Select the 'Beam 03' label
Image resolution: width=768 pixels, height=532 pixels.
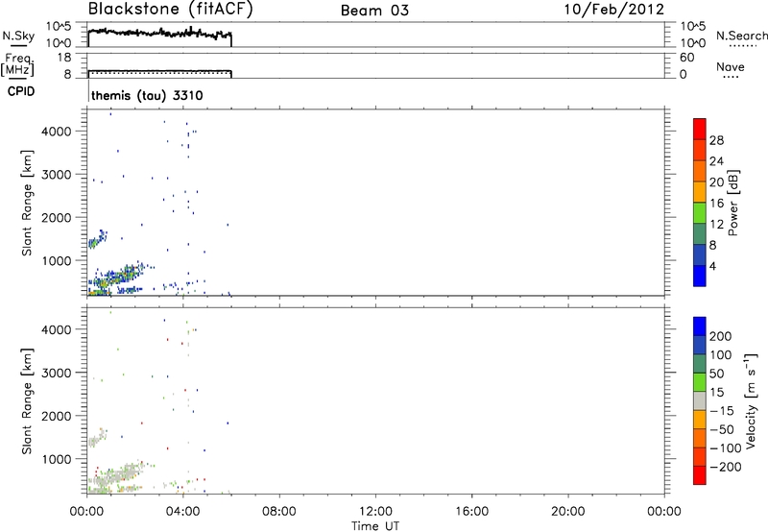pos(374,11)
